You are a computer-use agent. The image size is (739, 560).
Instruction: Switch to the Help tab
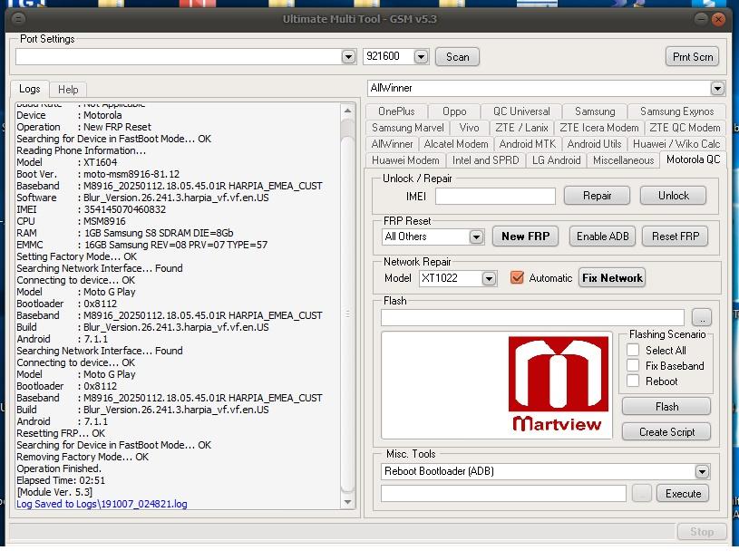tap(68, 90)
